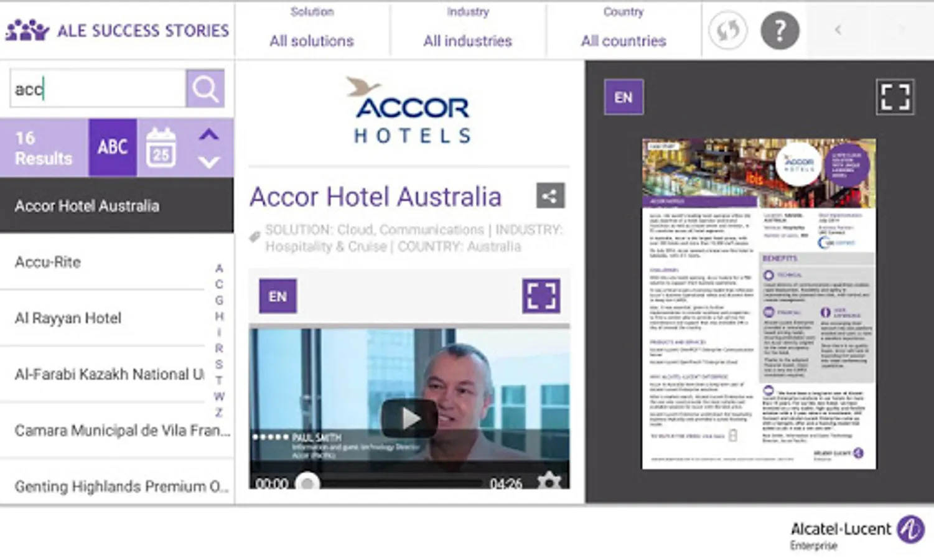The width and height of the screenshot is (934, 560).
Task: Open the Industry filter dropdown
Action: point(468,30)
